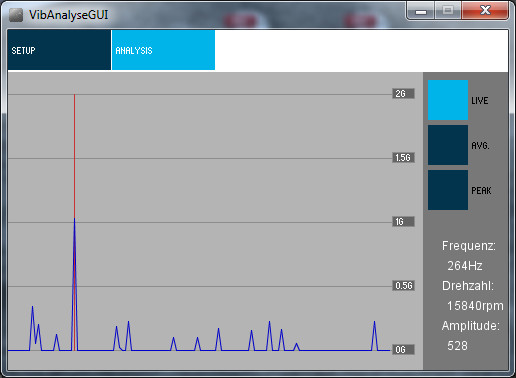
Task: Click the 1G axis label
Action: (x=403, y=222)
